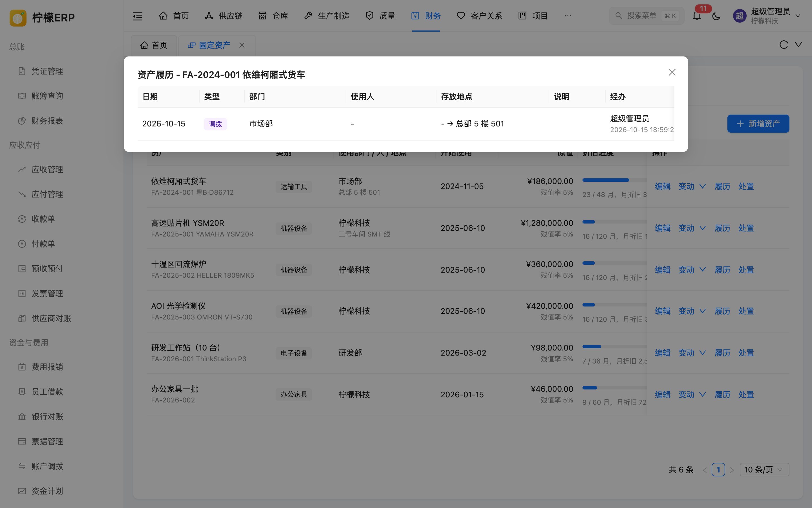View 履历 of 十温区回流焊炉
Screen dimensions: 812x508
point(722,270)
